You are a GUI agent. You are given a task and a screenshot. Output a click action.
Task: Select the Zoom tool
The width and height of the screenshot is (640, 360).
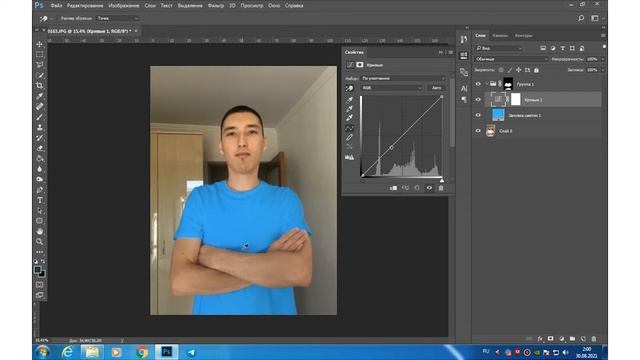point(40,242)
